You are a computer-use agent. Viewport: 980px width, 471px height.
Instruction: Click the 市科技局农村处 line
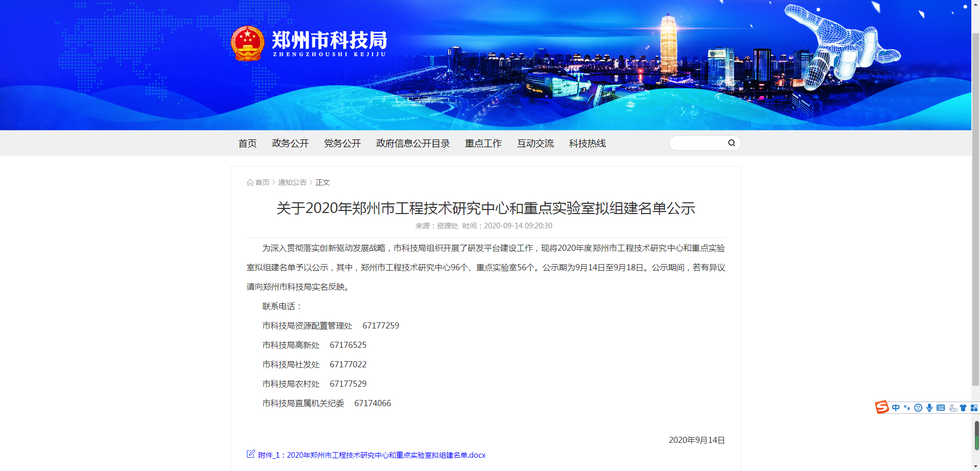(x=291, y=384)
